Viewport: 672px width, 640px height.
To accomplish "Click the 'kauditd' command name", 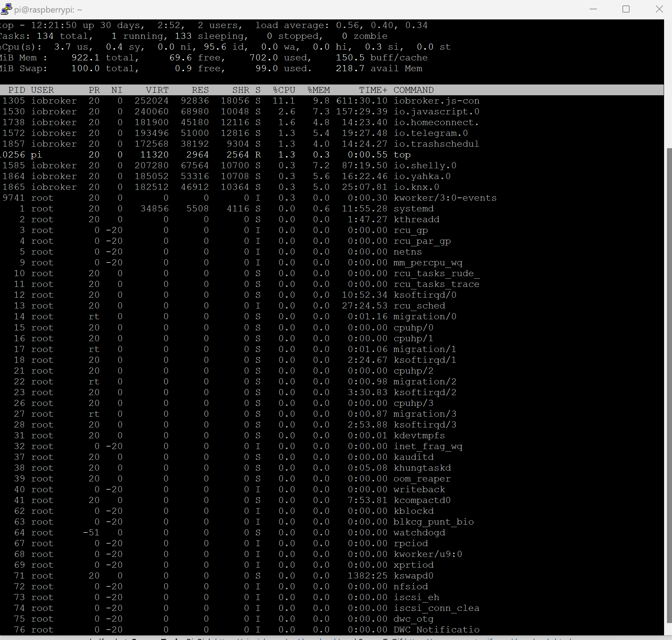I will [414, 457].
